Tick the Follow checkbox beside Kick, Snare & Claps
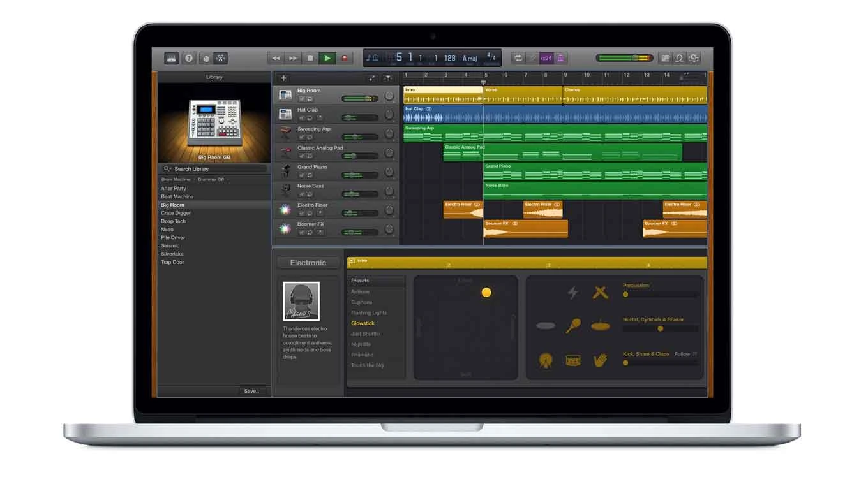Image resolution: width=868 pixels, height=491 pixels. tap(695, 354)
